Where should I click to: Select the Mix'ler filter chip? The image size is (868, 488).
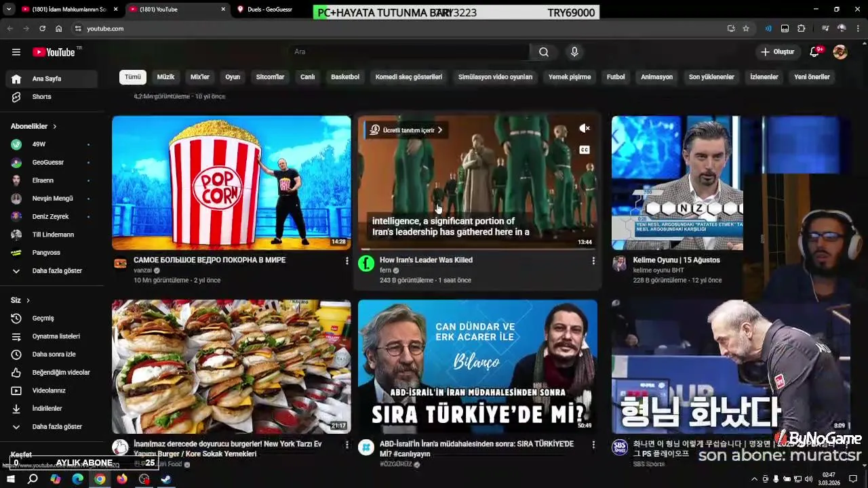click(x=200, y=77)
